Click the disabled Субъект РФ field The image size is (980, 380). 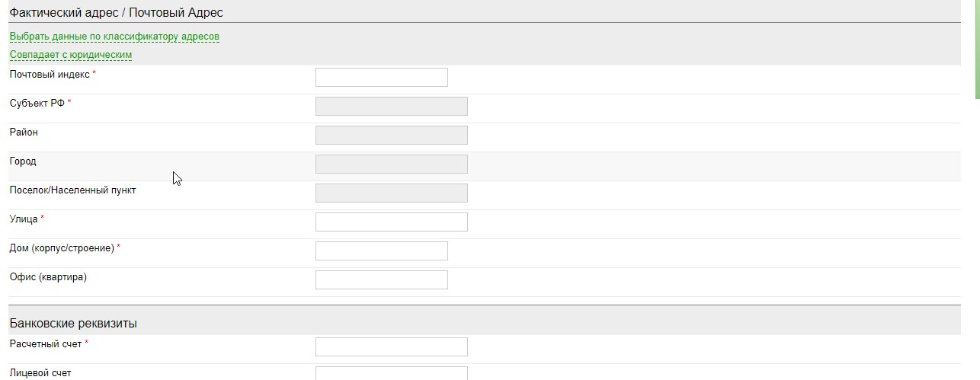[391, 106]
